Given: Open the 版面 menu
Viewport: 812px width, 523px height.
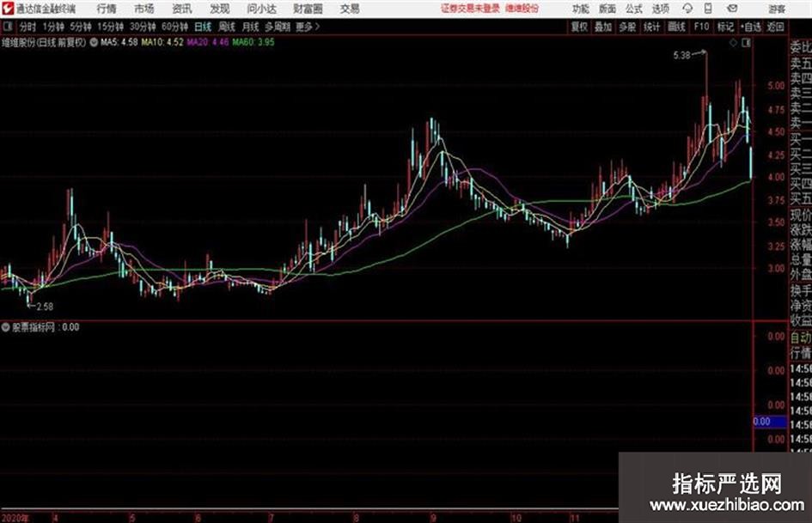Looking at the screenshot, I should click(x=607, y=9).
